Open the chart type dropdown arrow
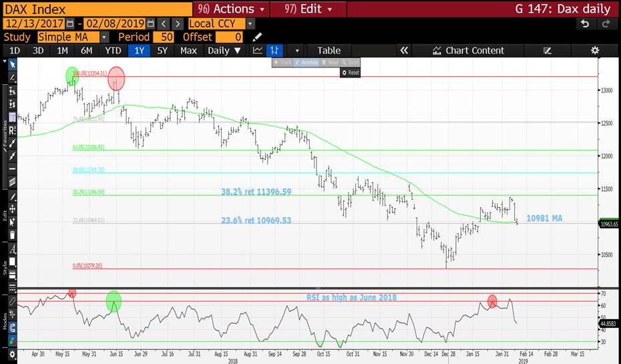 pos(297,51)
